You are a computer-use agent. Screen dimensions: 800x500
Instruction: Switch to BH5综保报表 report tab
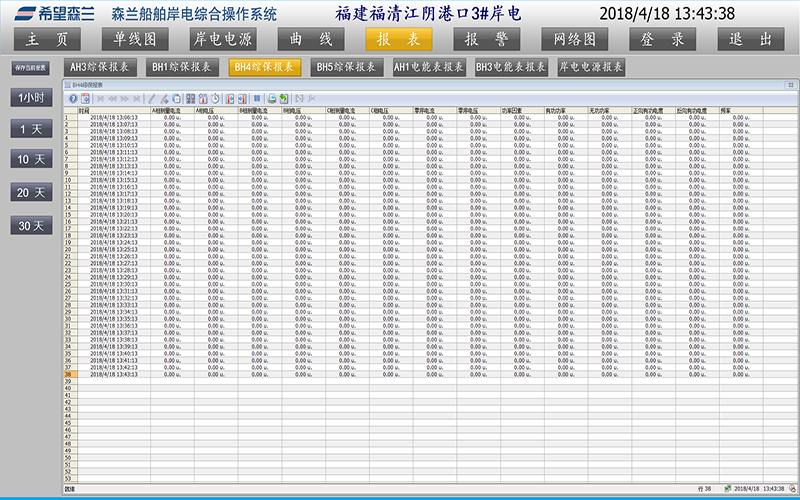tap(346, 67)
